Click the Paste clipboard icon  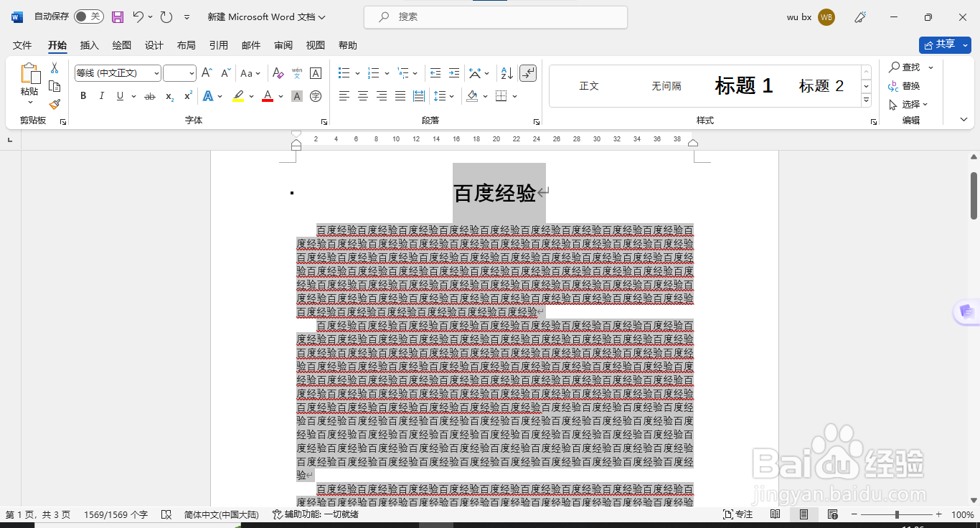pos(29,74)
